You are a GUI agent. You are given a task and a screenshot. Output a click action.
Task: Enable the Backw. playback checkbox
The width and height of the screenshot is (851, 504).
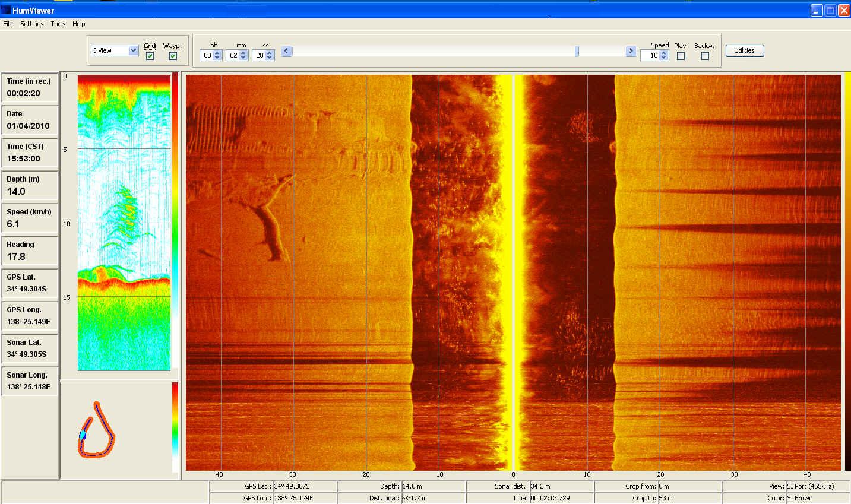(x=705, y=56)
